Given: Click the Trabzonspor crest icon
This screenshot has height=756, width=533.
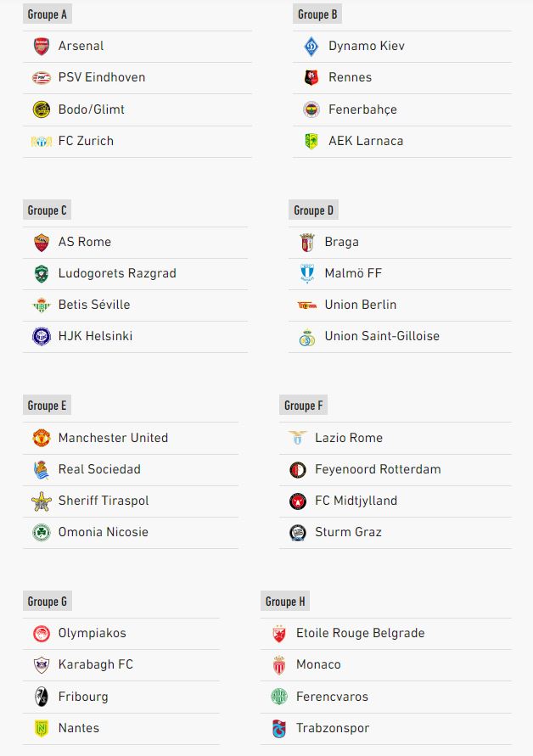Looking at the screenshot, I should tap(278, 729).
